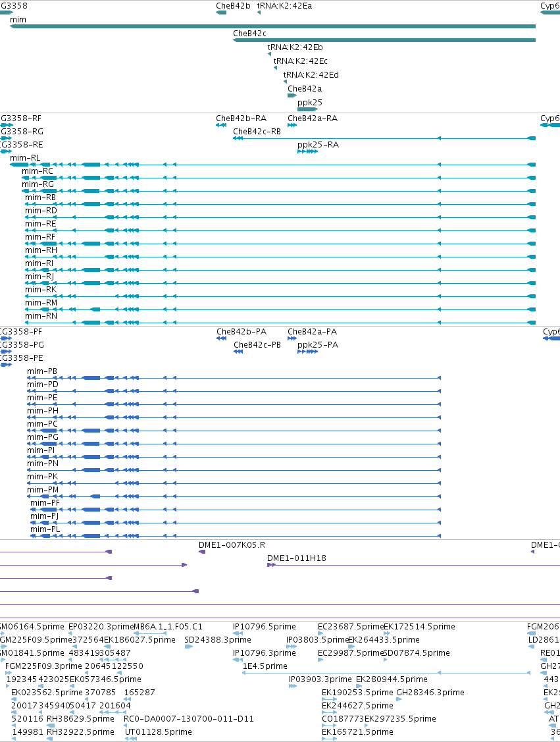This screenshot has height=742, width=560.
Task: Select the mim-PM protein label
Action: (43, 490)
